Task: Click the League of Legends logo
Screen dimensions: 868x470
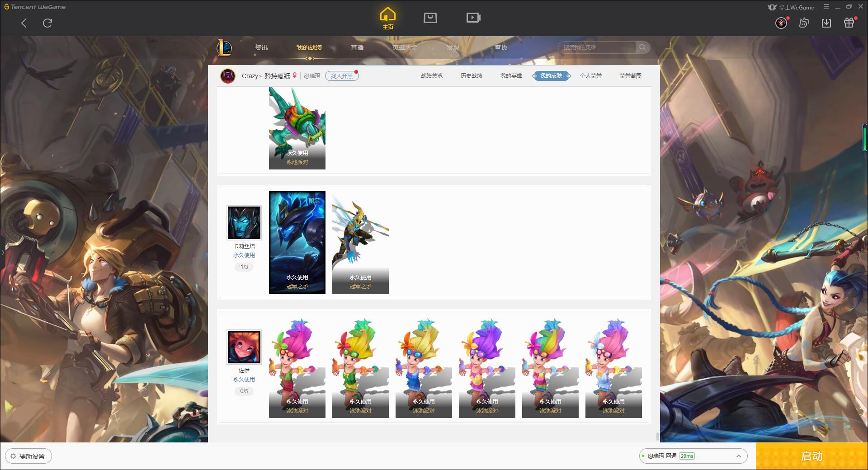Action: [224, 47]
